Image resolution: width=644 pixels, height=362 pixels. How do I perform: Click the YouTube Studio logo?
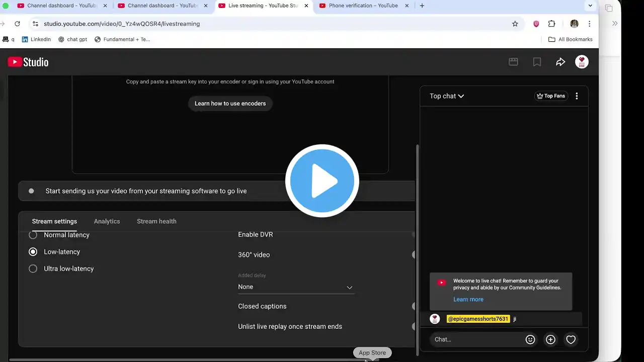pyautogui.click(x=28, y=62)
